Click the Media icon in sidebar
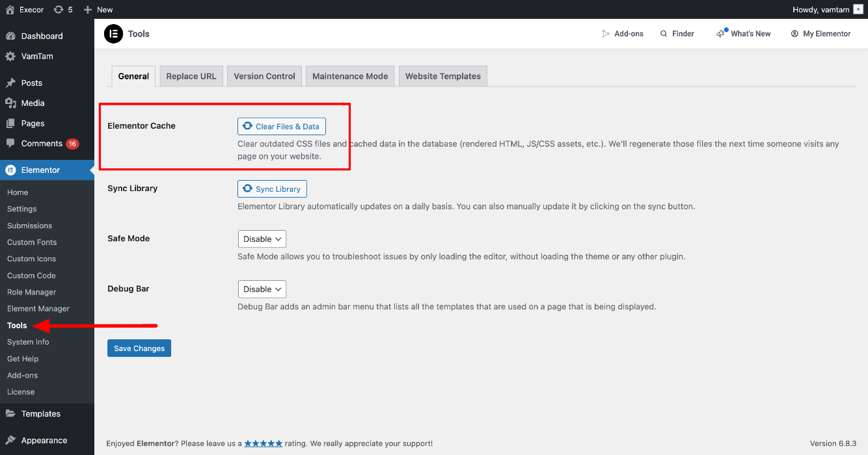868x455 pixels. (x=10, y=103)
